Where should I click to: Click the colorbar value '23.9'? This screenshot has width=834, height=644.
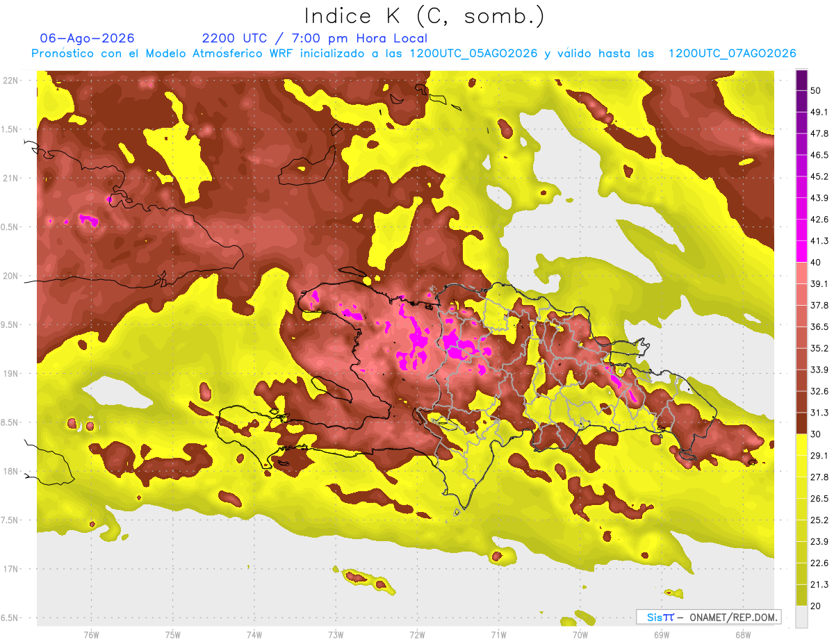click(x=819, y=542)
